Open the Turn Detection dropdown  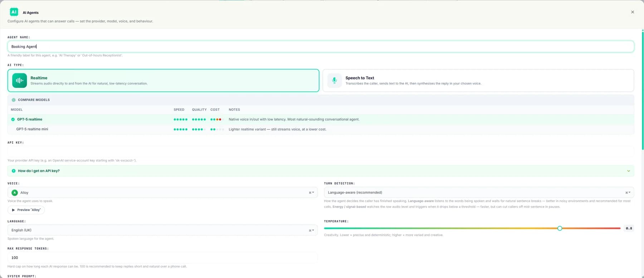[x=479, y=193]
